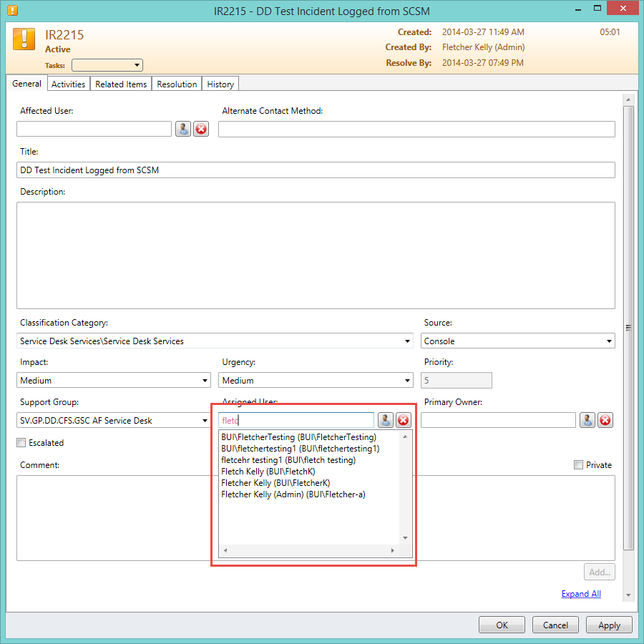Expand the Support Group dropdown
Viewport: 644px width, 644px height.
pyautogui.click(x=205, y=420)
